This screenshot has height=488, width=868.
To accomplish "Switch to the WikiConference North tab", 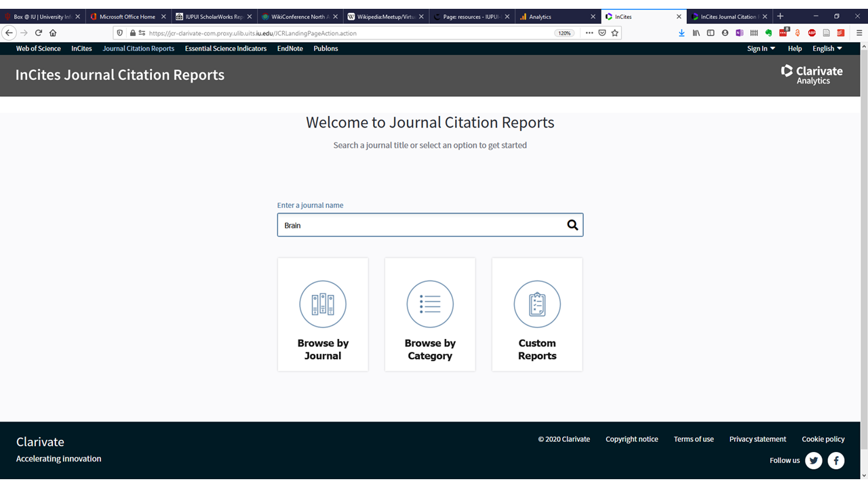I will pos(299,16).
